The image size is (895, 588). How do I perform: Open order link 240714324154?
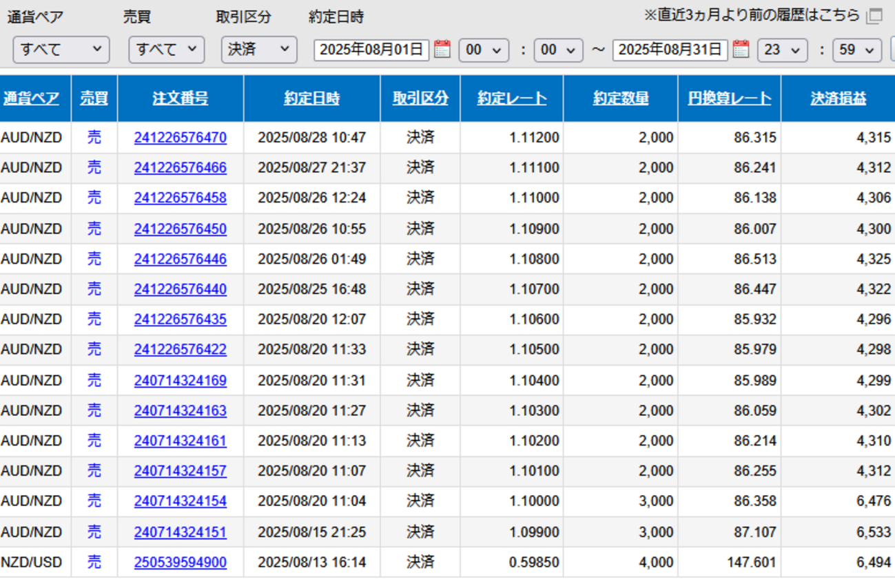[x=180, y=501]
